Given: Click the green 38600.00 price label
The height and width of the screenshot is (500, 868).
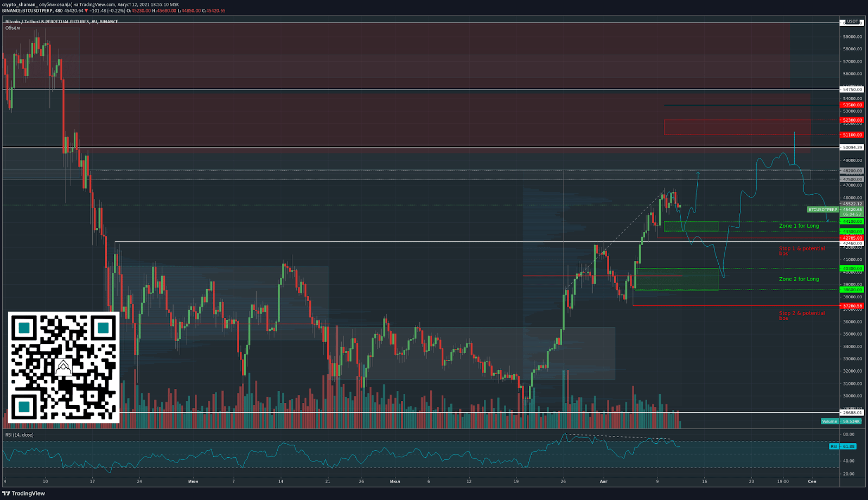Looking at the screenshot, I should 852,290.
